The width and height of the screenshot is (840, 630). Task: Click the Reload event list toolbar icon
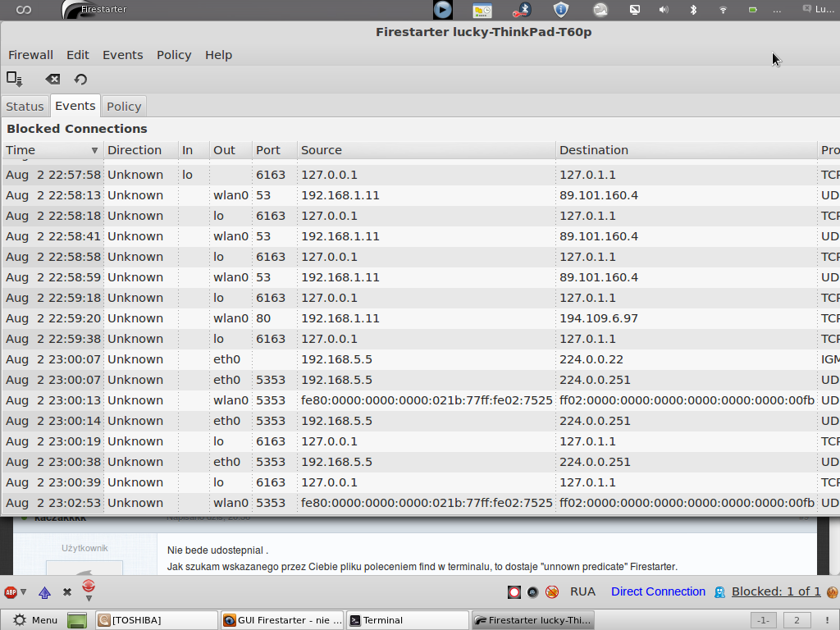point(81,80)
